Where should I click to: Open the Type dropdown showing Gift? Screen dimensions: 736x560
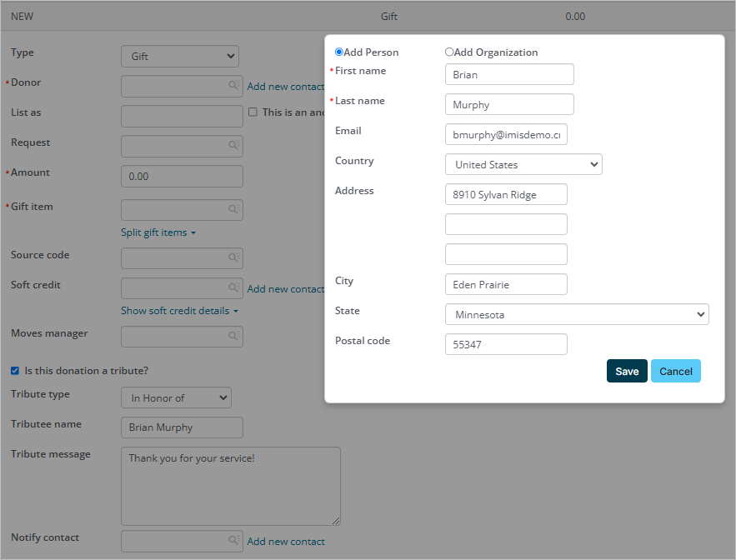click(180, 57)
